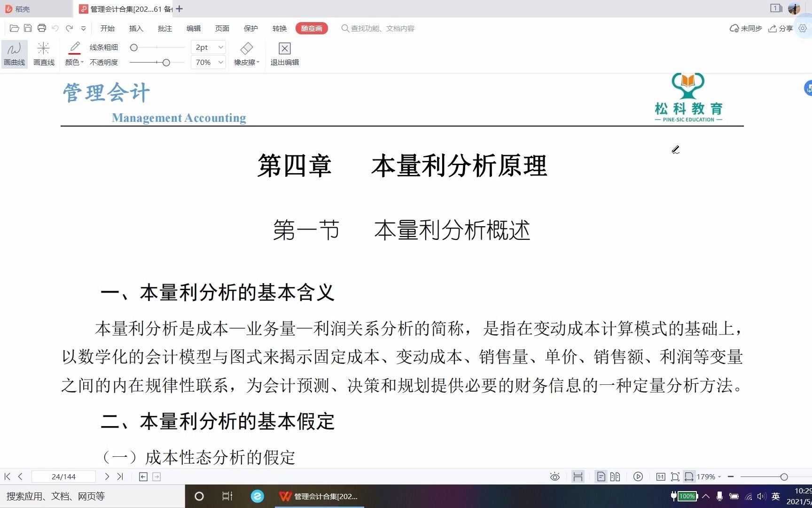Viewport: 812px width, 508px height.
Task: Activate the print document icon
Action: [x=42, y=28]
